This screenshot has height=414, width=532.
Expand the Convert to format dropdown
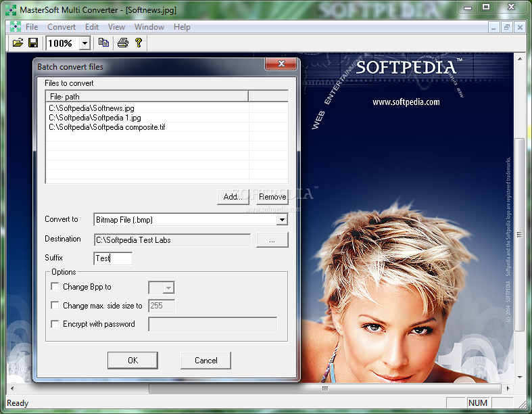282,220
